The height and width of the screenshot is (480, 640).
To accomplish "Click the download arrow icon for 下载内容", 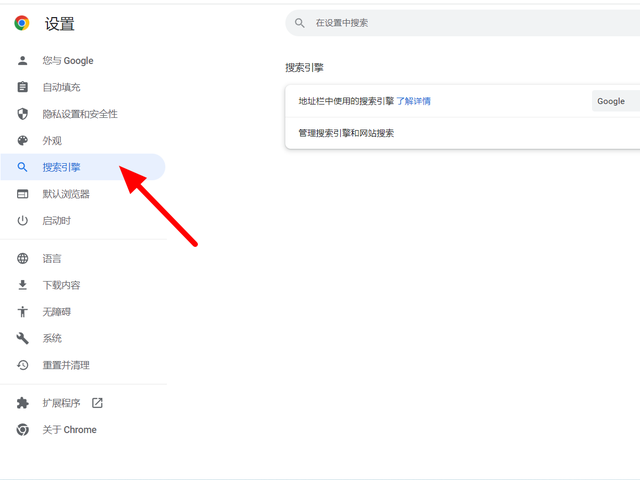I will tap(23, 285).
